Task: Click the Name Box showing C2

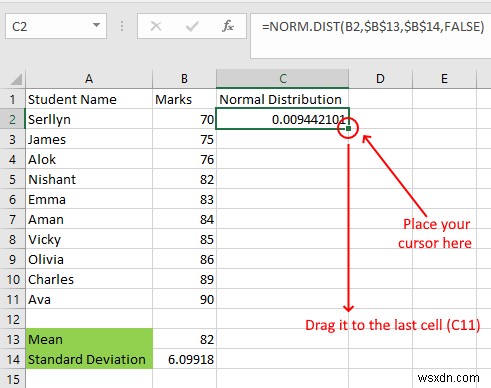Action: tap(56, 26)
